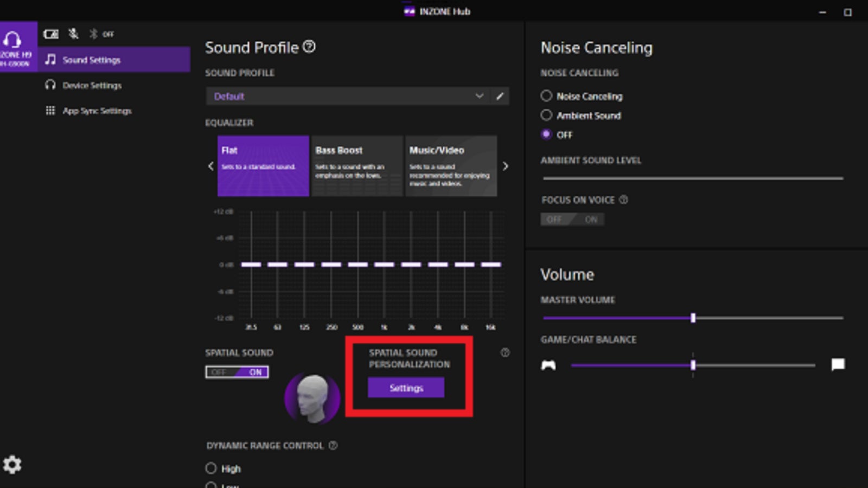
Task: Adjust the Master Volume slider
Action: 693,318
